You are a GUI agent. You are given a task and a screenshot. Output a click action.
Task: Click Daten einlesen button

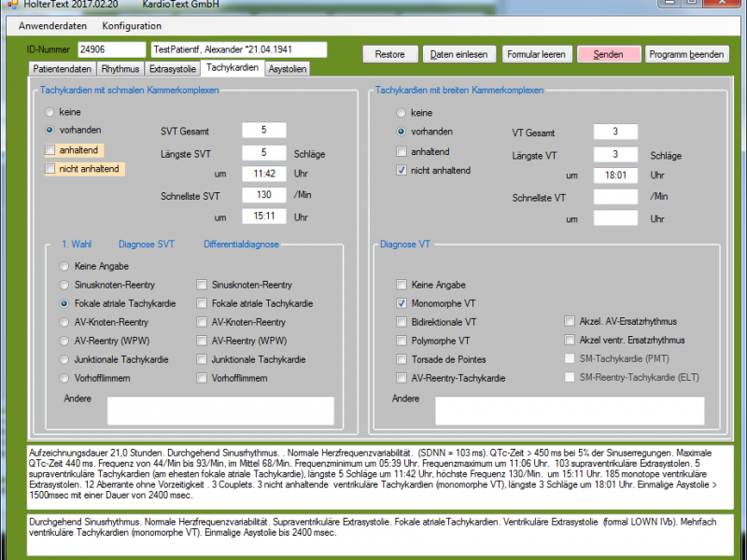[458, 54]
